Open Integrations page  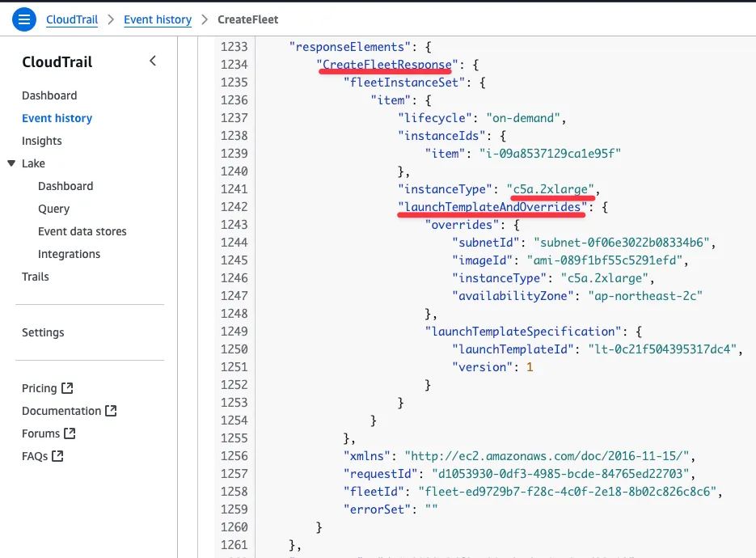tap(69, 254)
